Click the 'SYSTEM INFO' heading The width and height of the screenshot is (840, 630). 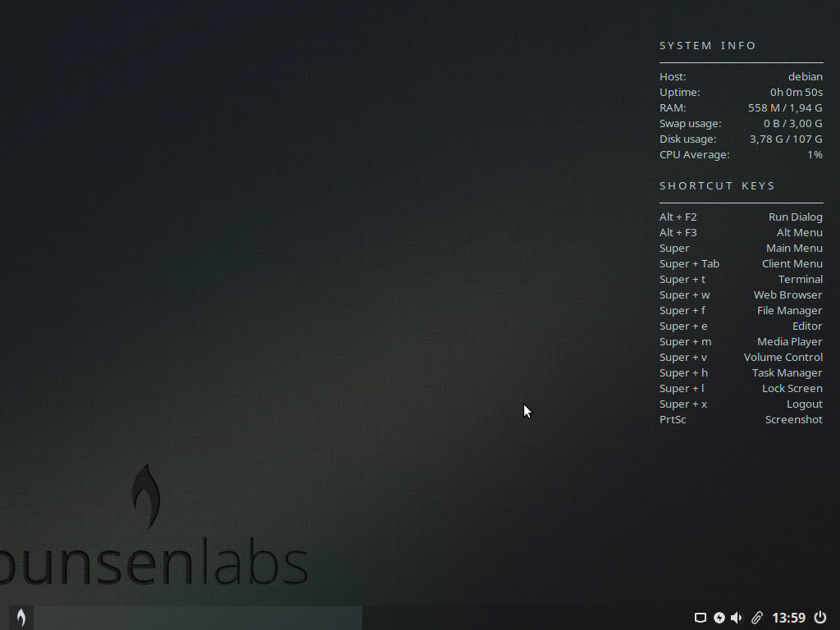(707, 46)
